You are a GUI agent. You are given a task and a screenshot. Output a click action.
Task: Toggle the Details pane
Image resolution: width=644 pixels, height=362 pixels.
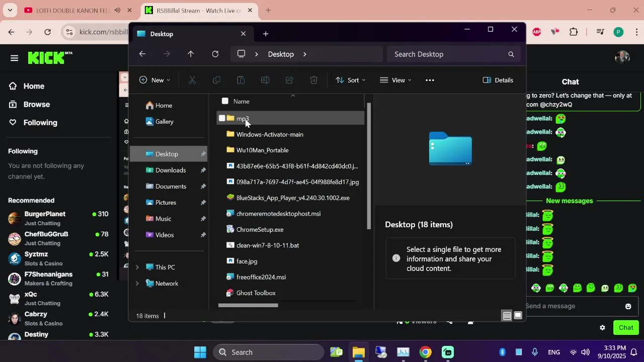pyautogui.click(x=498, y=80)
